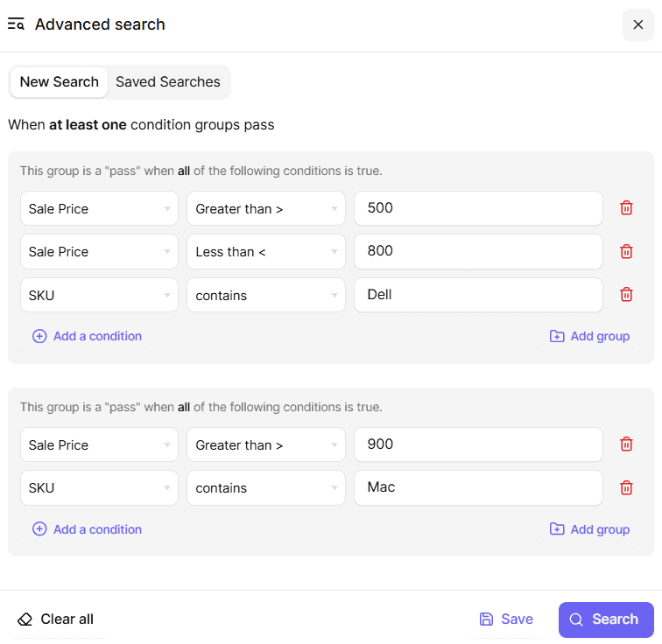Screen dimensions: 662x644
Task: Delete the SKU contains Mac condition
Action: point(626,487)
